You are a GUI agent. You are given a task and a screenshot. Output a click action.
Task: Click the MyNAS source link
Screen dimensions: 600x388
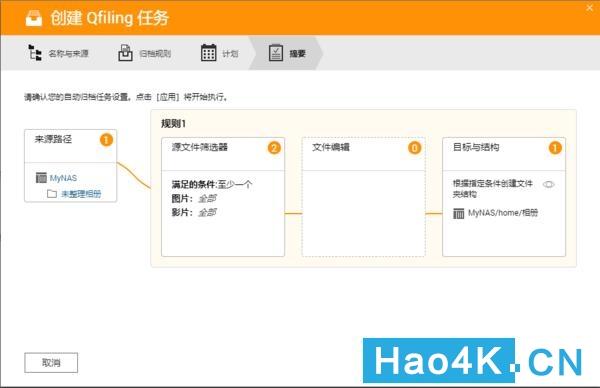[x=63, y=178]
